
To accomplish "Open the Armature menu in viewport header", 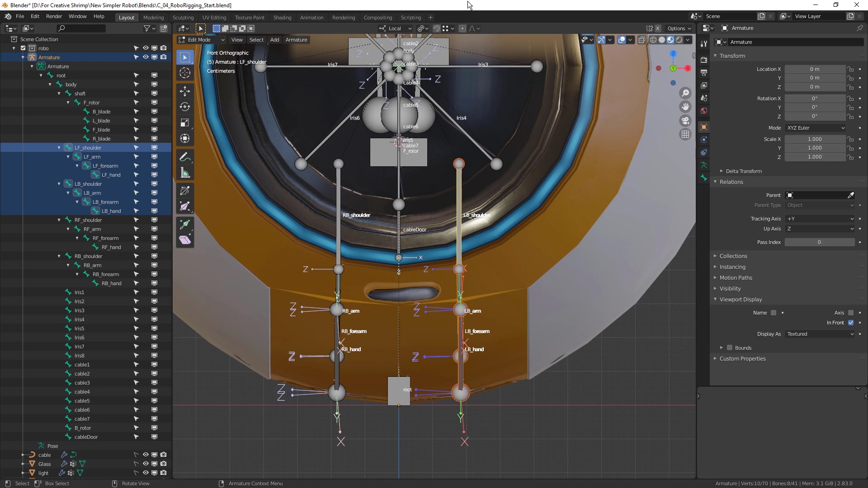I will (296, 40).
